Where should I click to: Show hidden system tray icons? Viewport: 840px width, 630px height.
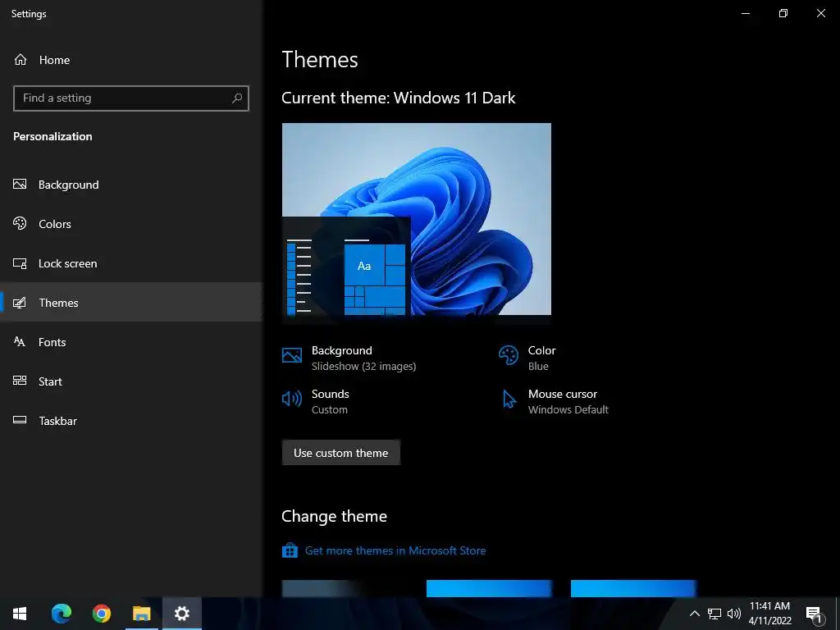[694, 614]
